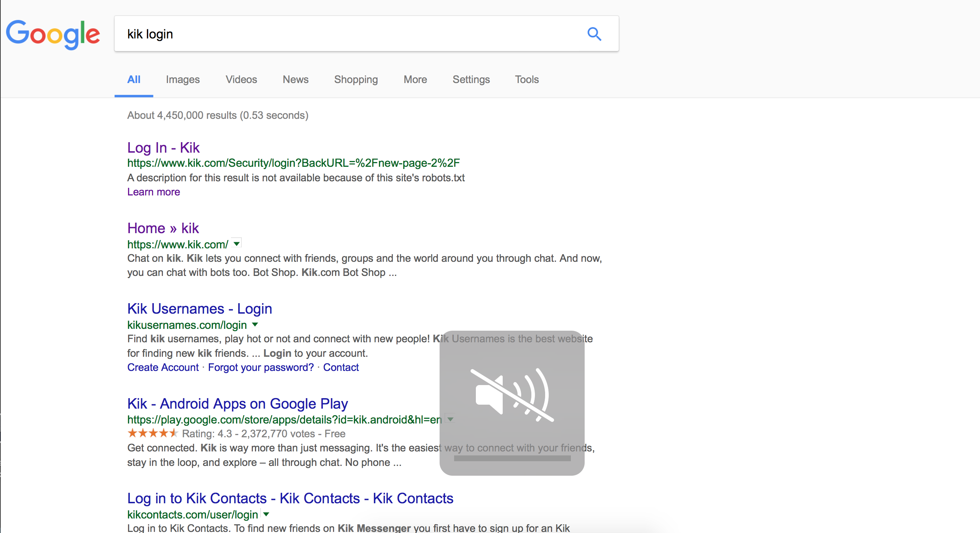
Task: Open the Settings menu
Action: pyautogui.click(x=471, y=79)
